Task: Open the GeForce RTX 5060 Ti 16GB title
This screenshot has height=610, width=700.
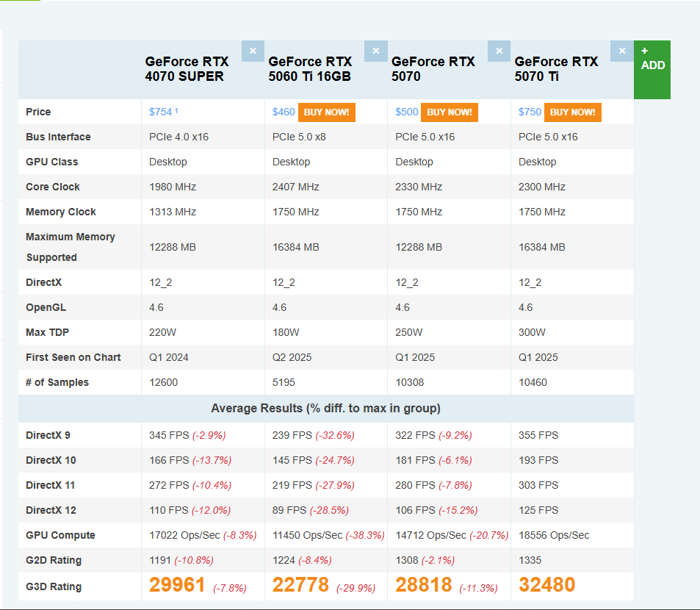Action: 310,69
